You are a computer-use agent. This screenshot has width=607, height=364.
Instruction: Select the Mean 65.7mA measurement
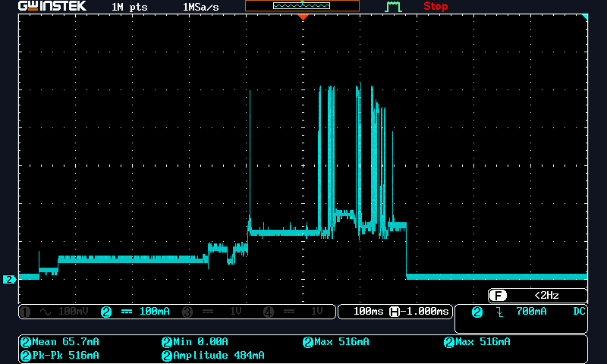point(59,342)
